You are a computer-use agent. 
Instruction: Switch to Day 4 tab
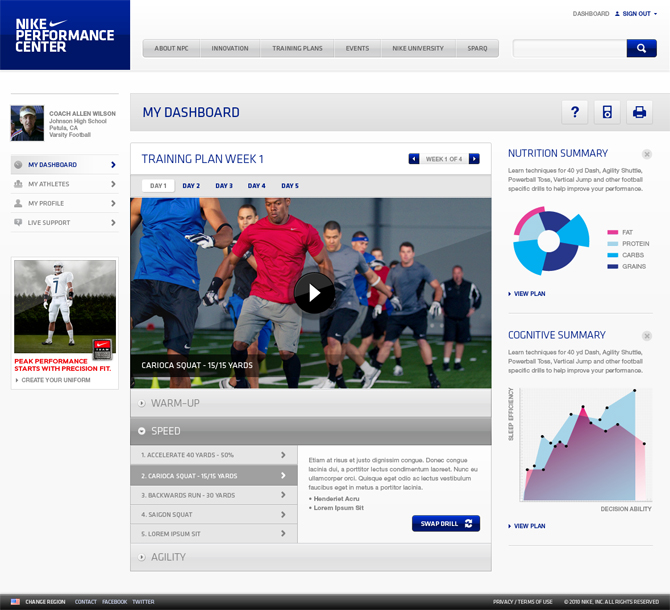(x=256, y=186)
